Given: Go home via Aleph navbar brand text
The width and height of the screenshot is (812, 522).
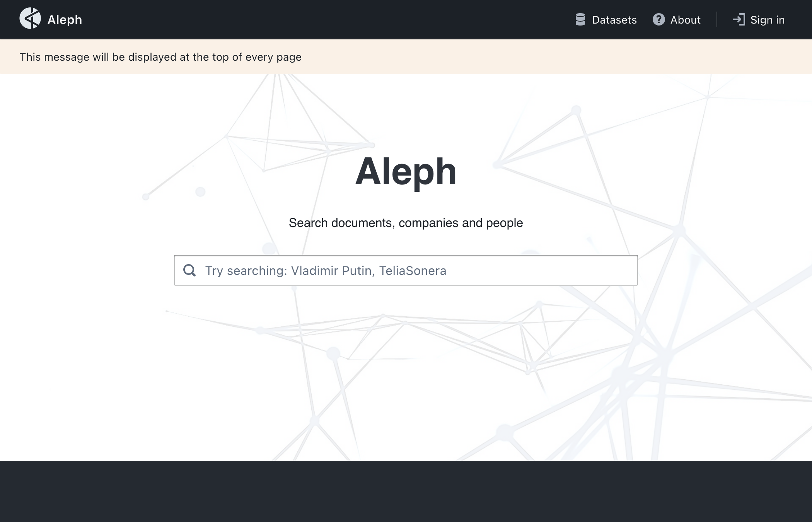Looking at the screenshot, I should click(x=65, y=20).
